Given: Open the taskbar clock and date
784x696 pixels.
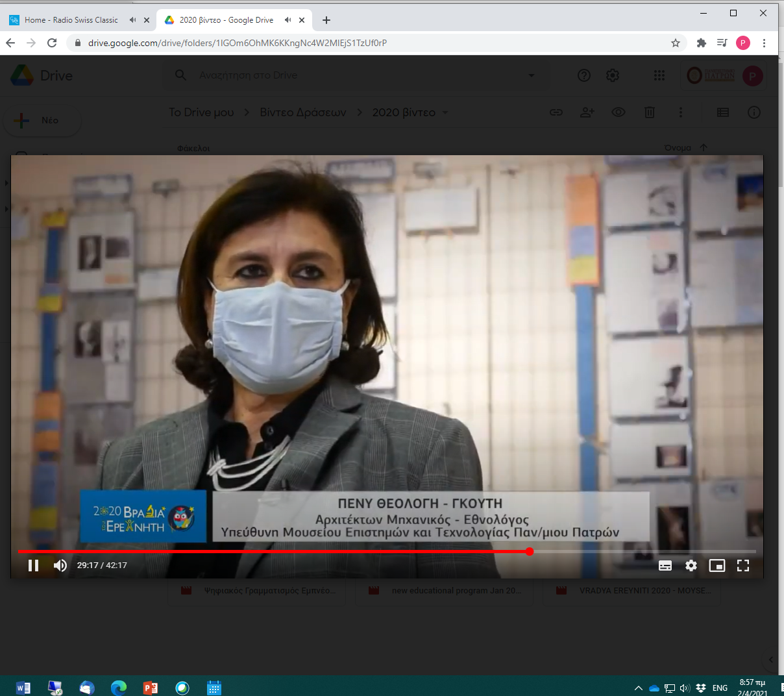Looking at the screenshot, I should click(x=753, y=688).
